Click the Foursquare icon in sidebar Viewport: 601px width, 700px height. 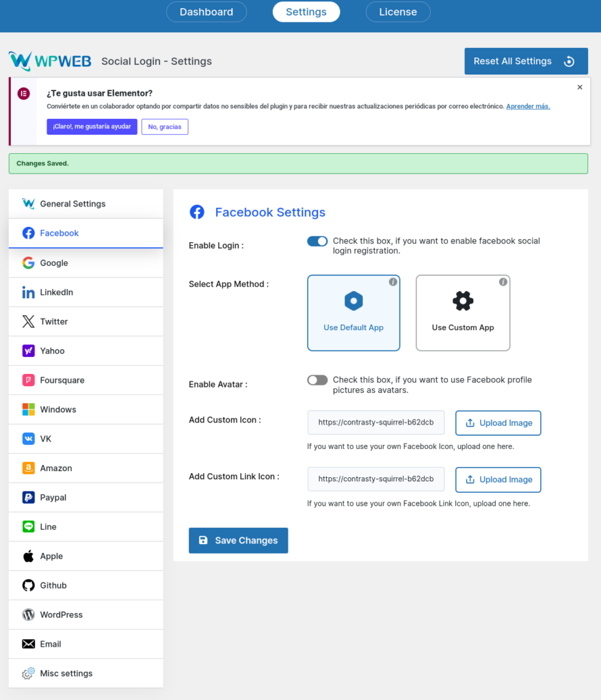(x=29, y=380)
